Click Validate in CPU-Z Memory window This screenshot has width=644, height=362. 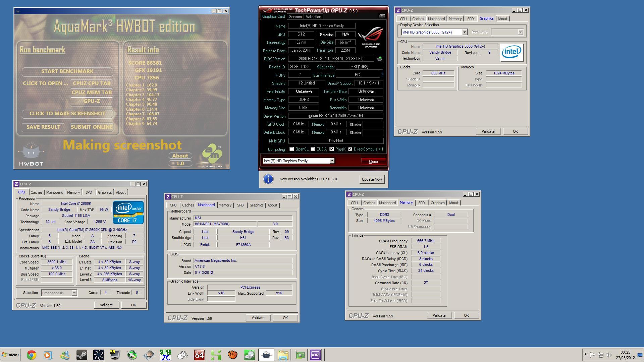(439, 316)
